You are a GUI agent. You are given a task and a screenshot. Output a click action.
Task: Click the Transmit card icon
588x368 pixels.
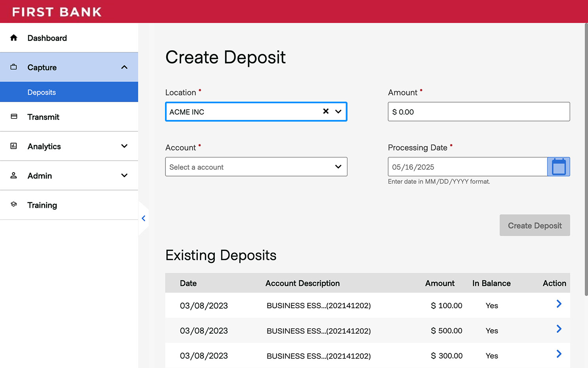coord(14,116)
